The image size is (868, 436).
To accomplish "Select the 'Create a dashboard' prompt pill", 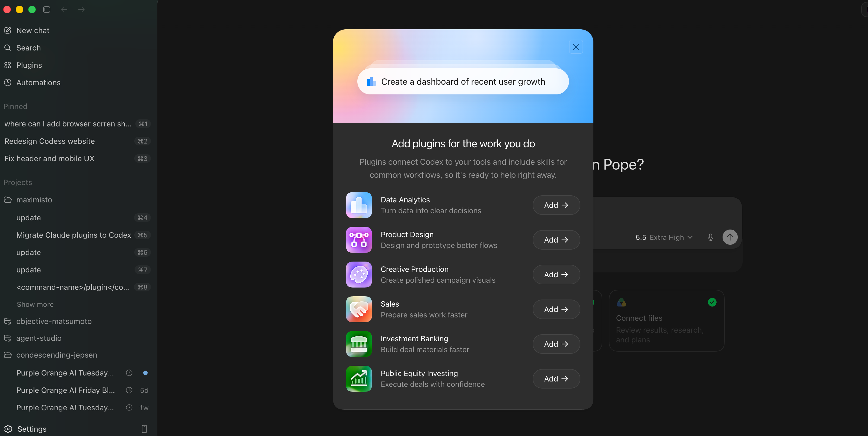I will [463, 82].
